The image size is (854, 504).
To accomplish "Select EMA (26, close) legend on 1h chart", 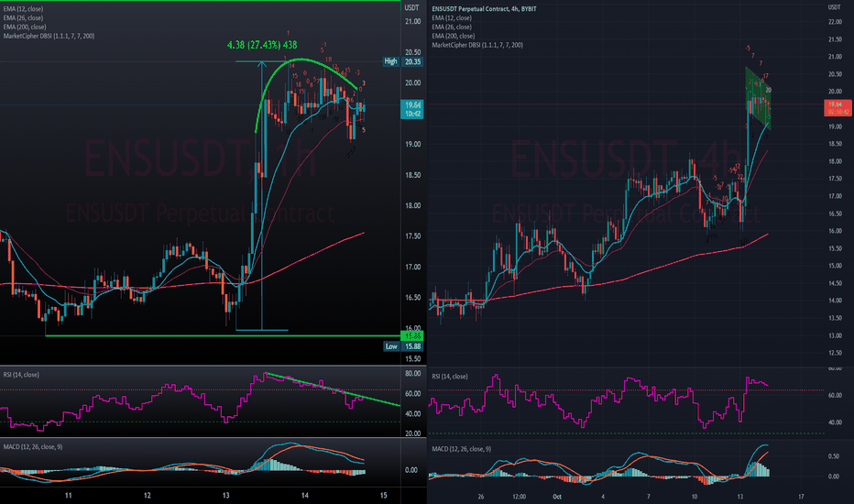I will (23, 18).
